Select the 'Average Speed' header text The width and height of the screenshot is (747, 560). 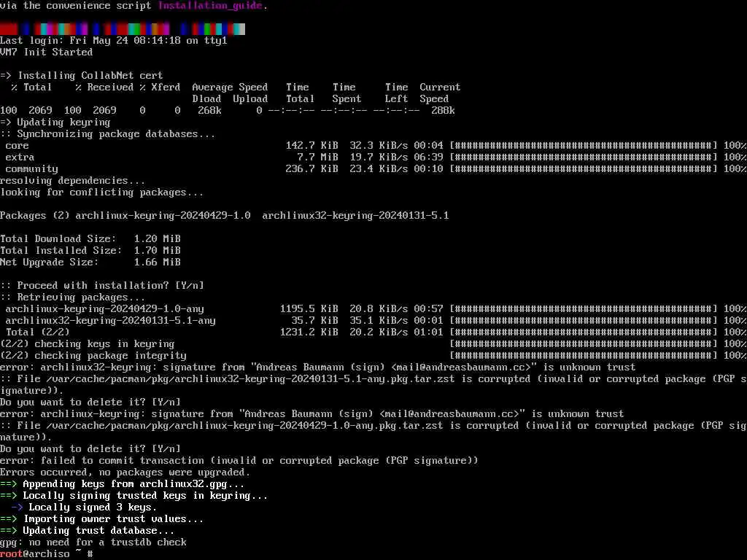pos(230,87)
